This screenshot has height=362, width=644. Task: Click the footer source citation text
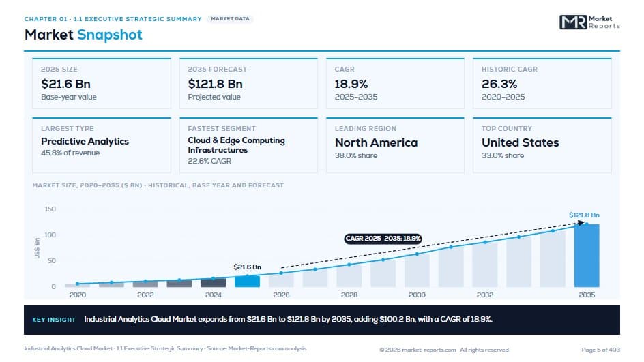(x=165, y=348)
